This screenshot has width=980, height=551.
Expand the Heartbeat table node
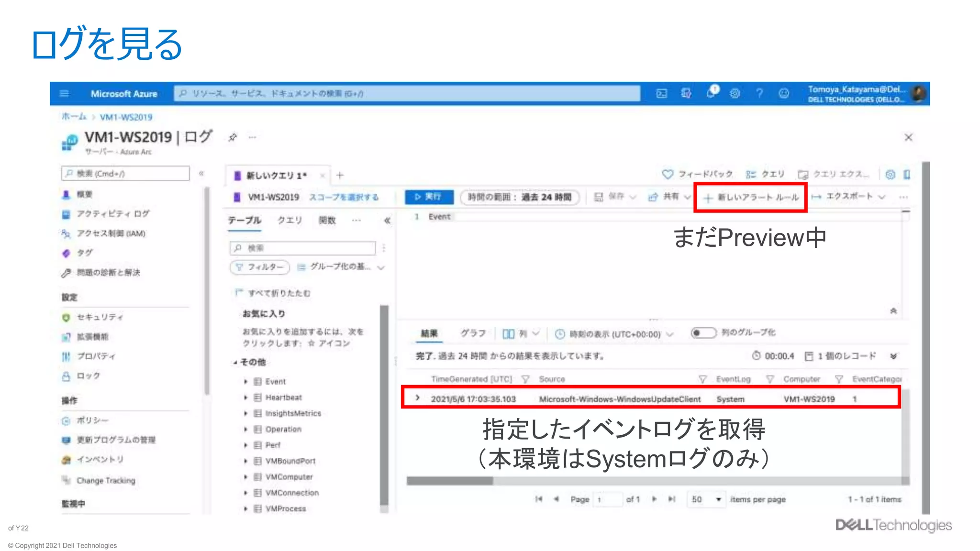(245, 397)
